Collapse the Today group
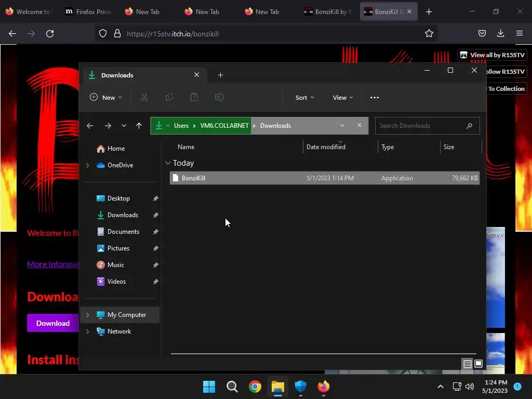Viewport: 532px width, 399px height. 168,163
